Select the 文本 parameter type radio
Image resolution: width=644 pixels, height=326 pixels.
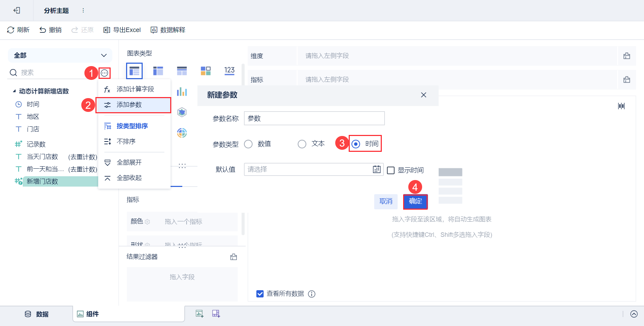point(302,144)
